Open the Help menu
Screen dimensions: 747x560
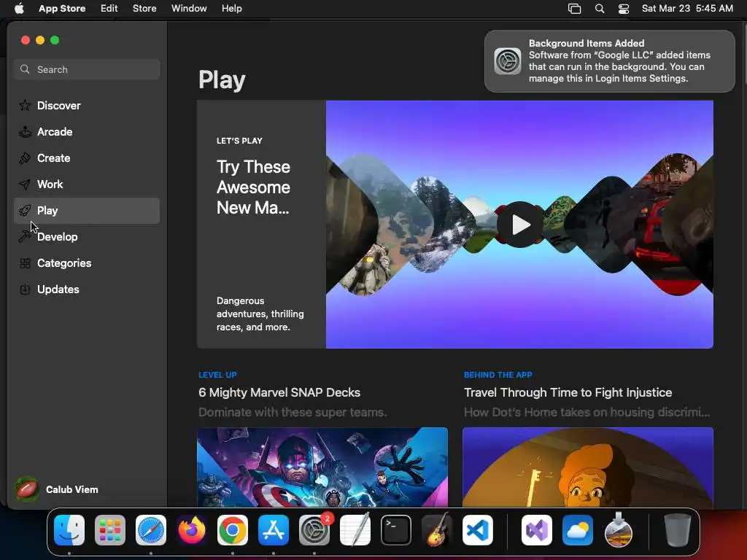coord(231,8)
